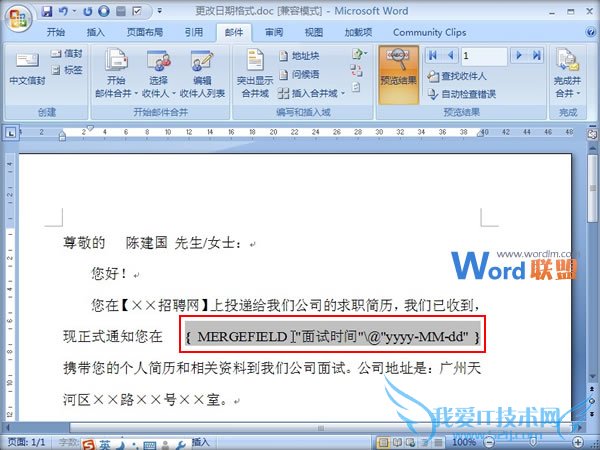Image resolution: width=600 pixels, height=450 pixels.
Task: Toggle 预览结果 preview button
Action: click(x=398, y=75)
